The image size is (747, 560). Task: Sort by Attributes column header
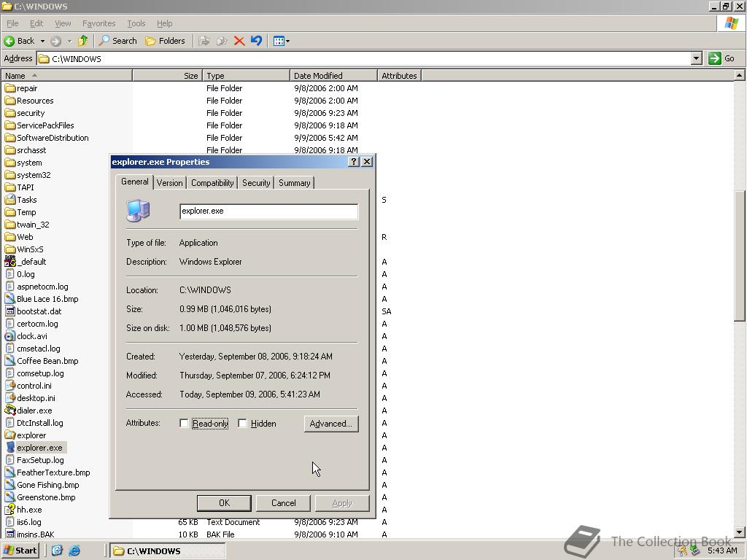[x=399, y=76]
